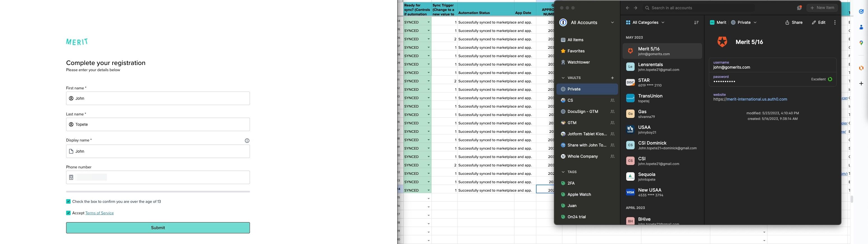Select the Lensrentals login item
Viewport: 868px width, 244px height.
[662, 67]
